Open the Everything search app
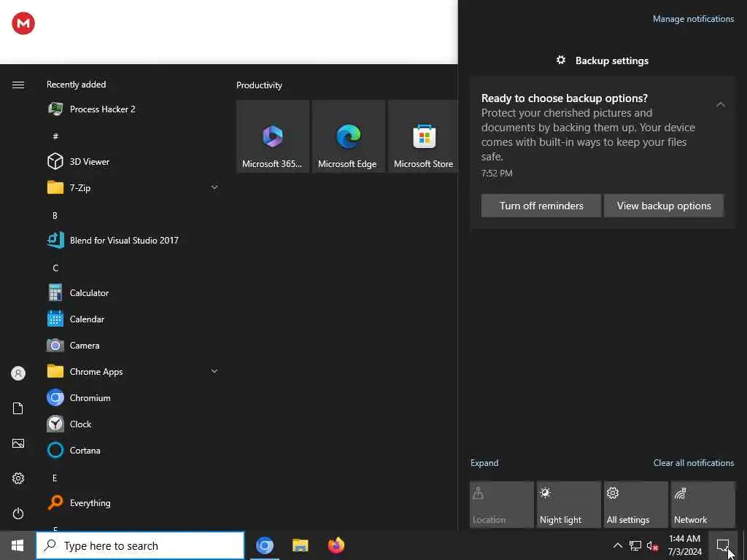 pos(133,503)
